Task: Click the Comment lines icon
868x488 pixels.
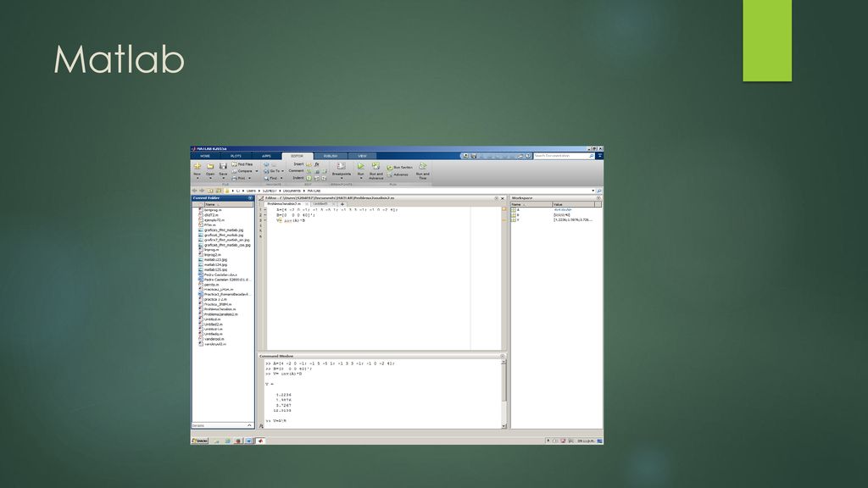Action: click(x=309, y=171)
